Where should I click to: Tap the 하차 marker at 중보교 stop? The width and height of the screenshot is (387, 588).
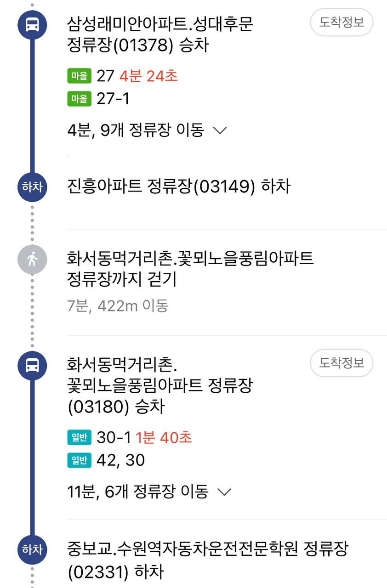pos(32,549)
